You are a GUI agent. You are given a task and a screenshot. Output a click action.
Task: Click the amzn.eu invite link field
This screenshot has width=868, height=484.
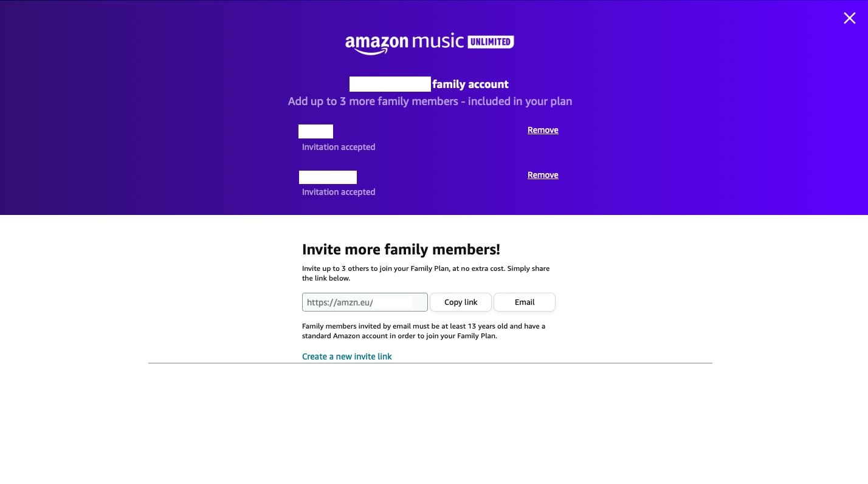click(x=365, y=302)
